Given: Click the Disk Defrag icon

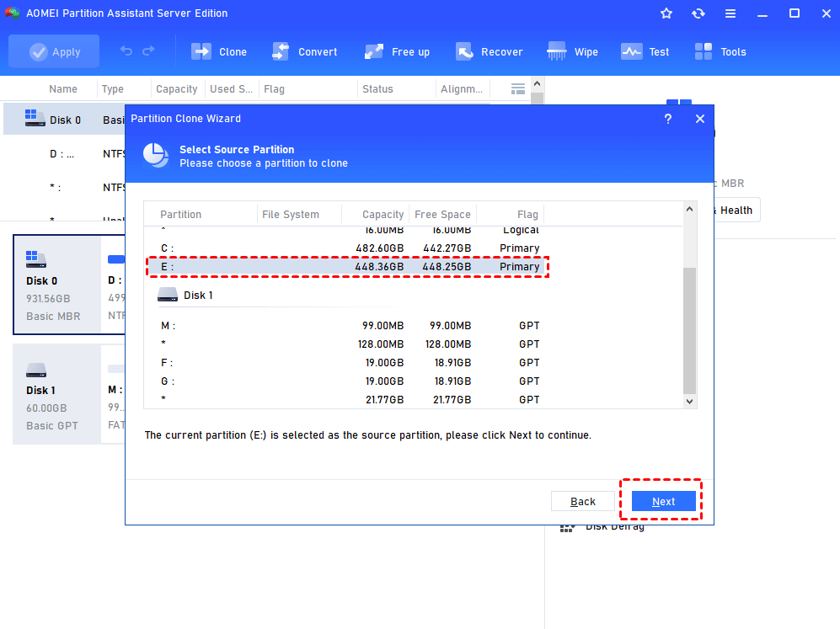Looking at the screenshot, I should coord(568,528).
